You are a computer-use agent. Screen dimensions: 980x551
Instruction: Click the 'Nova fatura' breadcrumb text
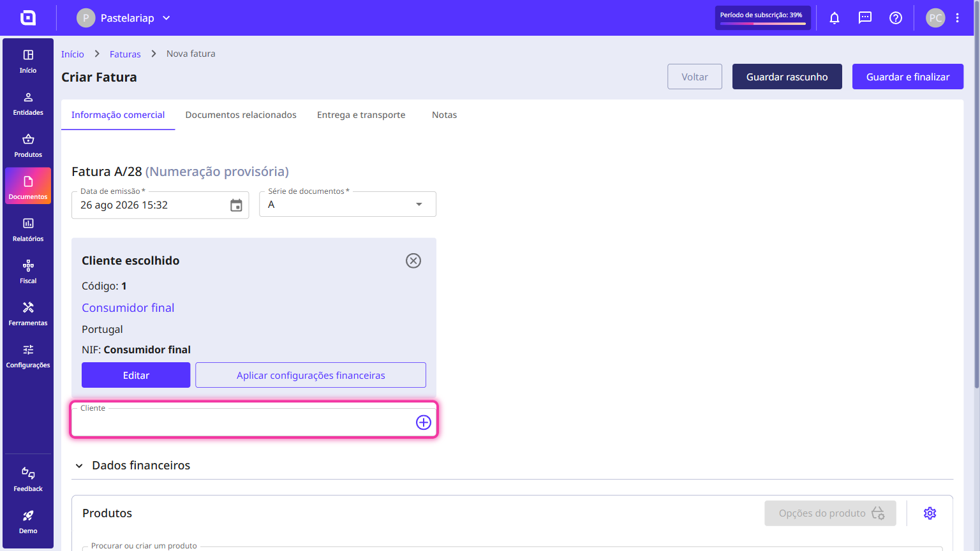point(191,54)
